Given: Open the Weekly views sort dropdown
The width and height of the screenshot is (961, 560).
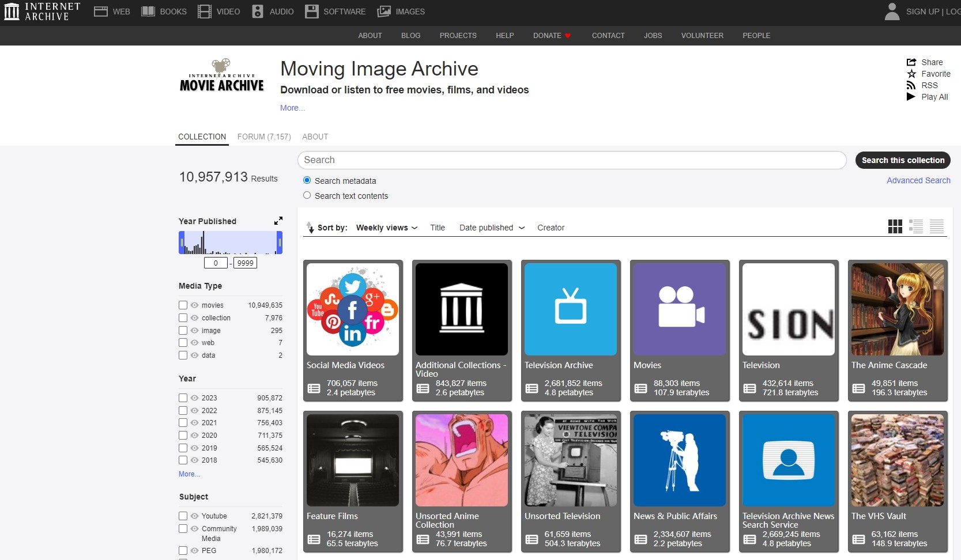Looking at the screenshot, I should pyautogui.click(x=386, y=228).
